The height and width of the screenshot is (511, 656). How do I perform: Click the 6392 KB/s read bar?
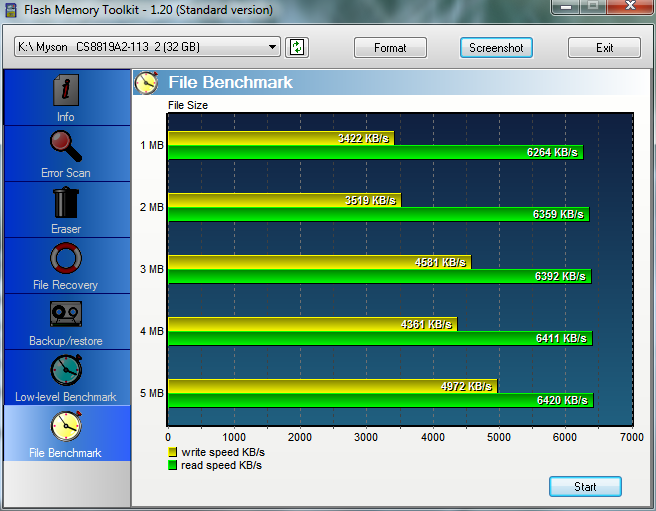pyautogui.click(x=380, y=276)
